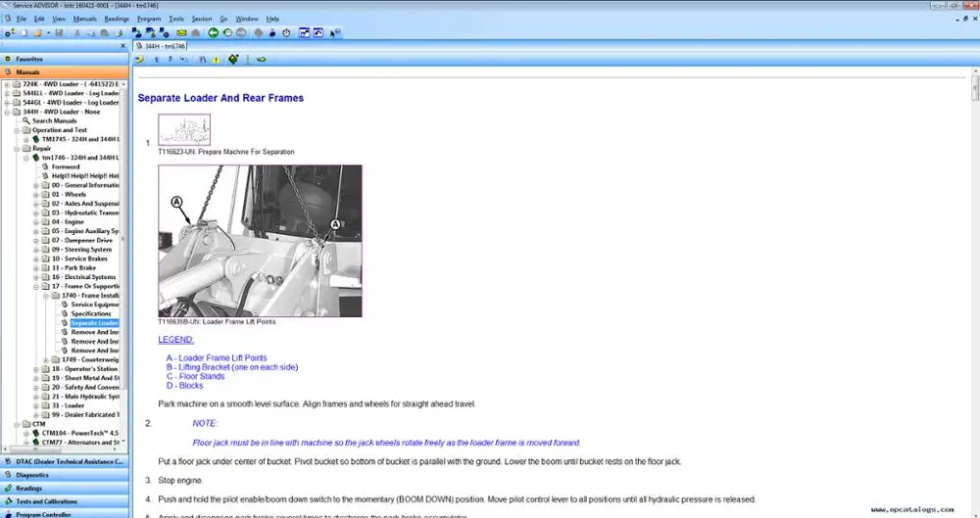
Task: Click the green diamond bookmark icon
Action: 233,60
